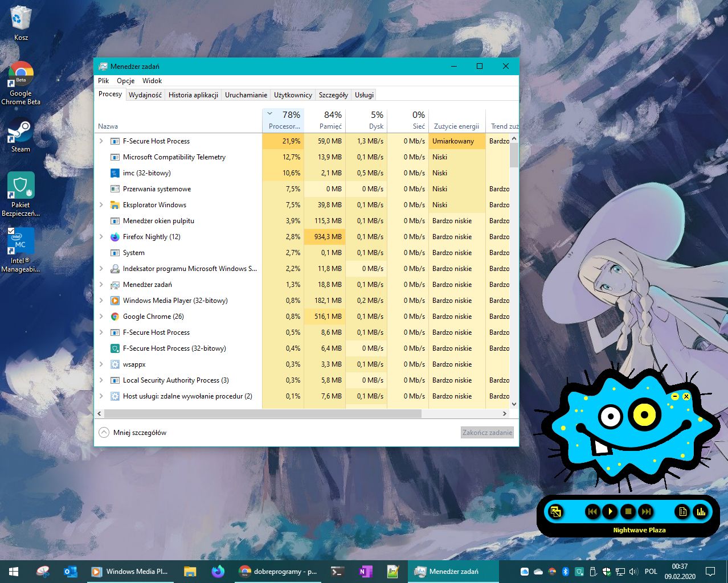The height and width of the screenshot is (583, 728).
Task: Click the previous track button in skin player
Action: point(592,511)
